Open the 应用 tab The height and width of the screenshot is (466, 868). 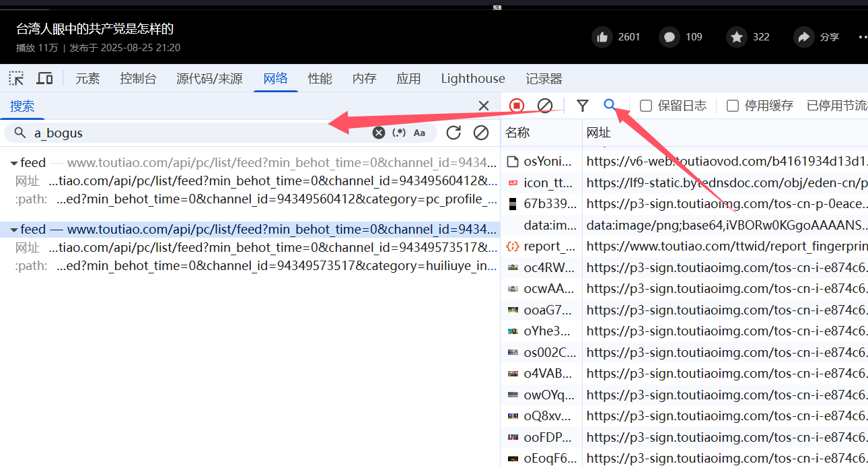(x=408, y=79)
